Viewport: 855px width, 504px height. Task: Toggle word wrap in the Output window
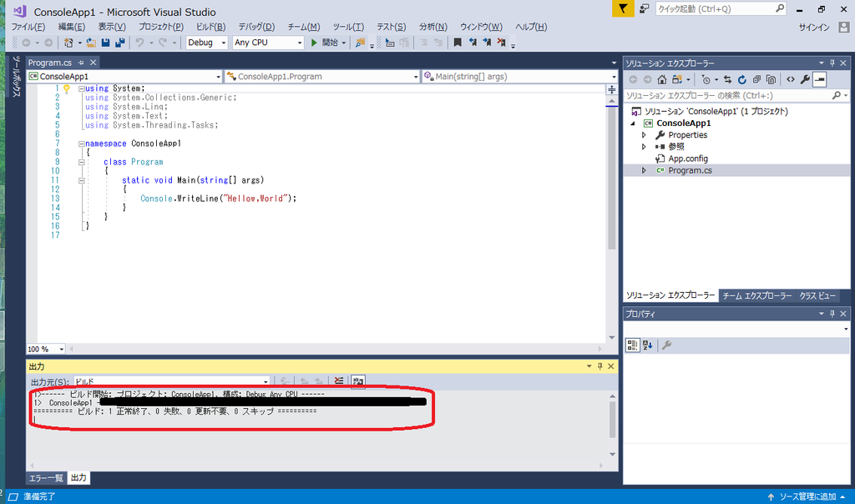(x=358, y=381)
